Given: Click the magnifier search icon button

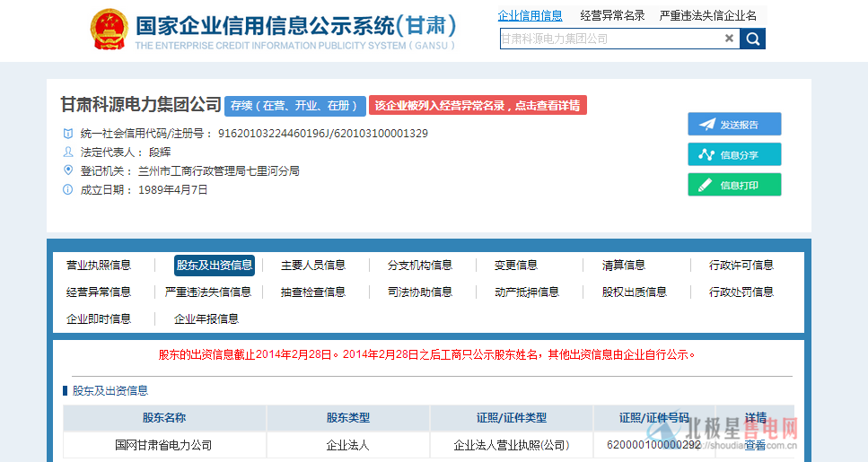Looking at the screenshot, I should pyautogui.click(x=752, y=39).
